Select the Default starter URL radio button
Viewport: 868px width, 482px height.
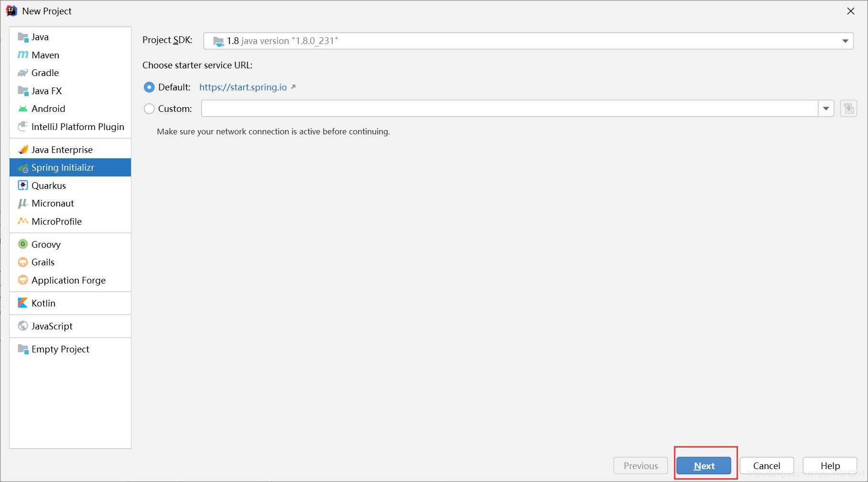tap(149, 87)
